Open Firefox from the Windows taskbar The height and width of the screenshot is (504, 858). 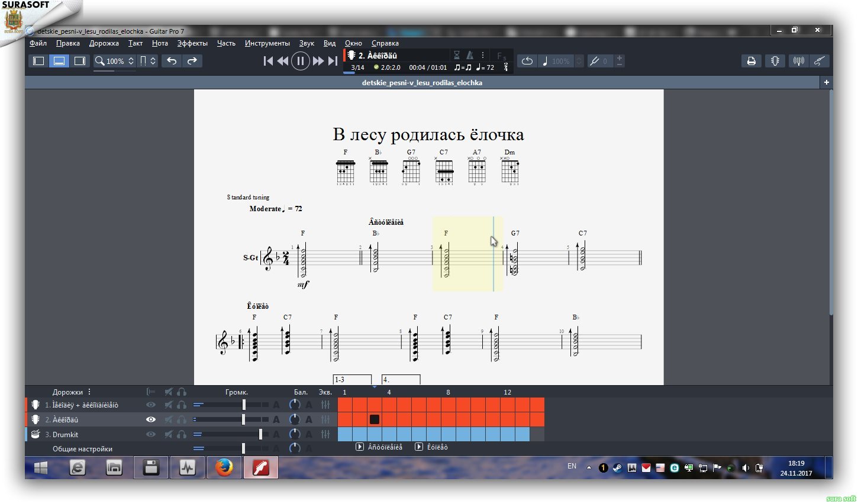click(224, 468)
